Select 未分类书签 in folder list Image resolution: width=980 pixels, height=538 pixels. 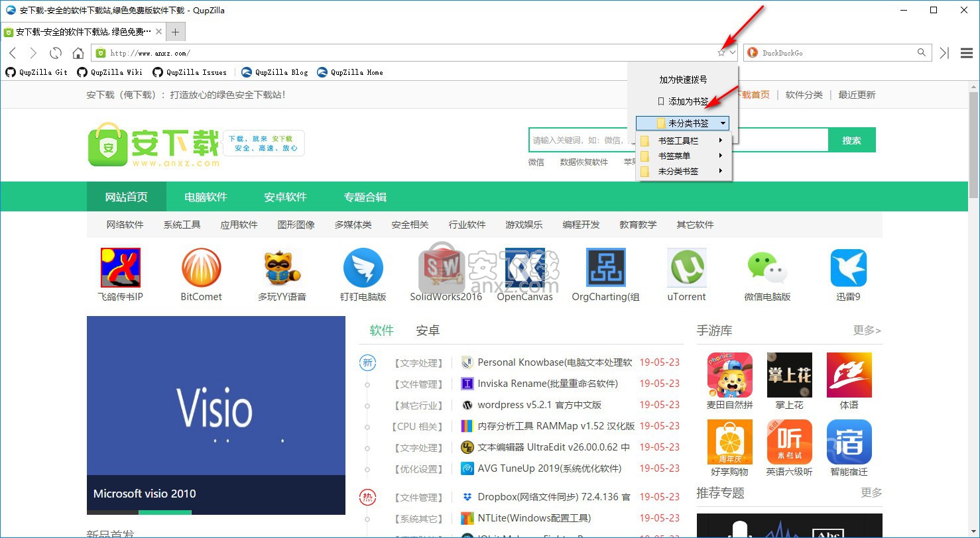coord(684,171)
